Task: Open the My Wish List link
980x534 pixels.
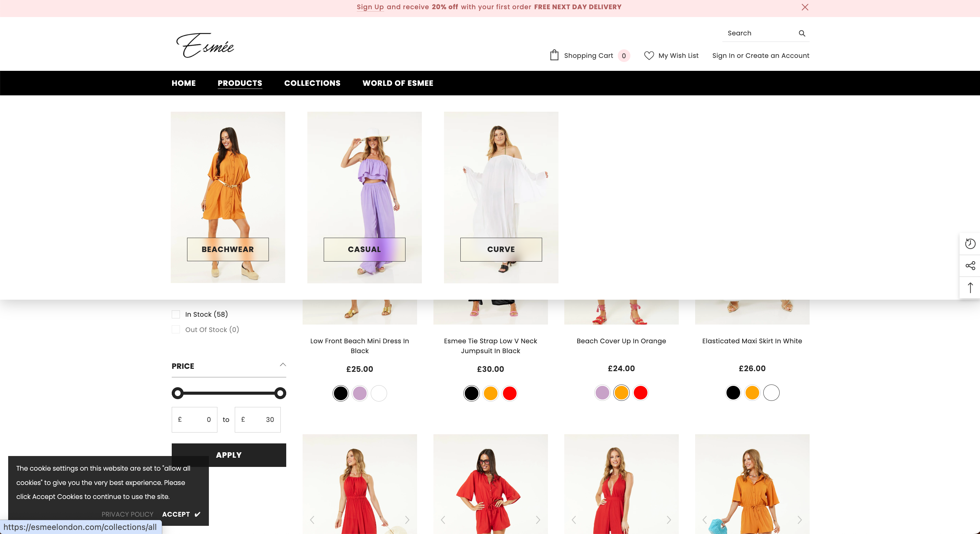Action: click(x=678, y=56)
